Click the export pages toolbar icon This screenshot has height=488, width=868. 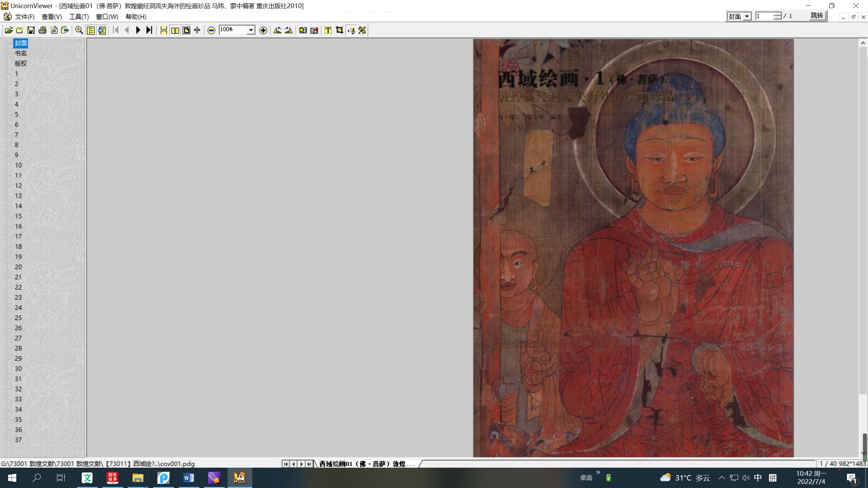pos(65,30)
